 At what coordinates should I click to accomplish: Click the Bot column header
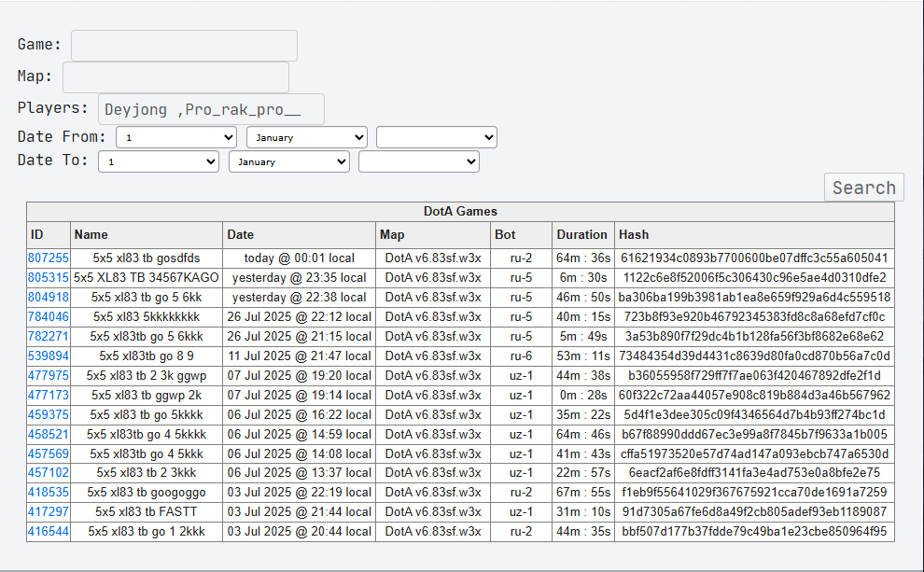tap(522, 234)
